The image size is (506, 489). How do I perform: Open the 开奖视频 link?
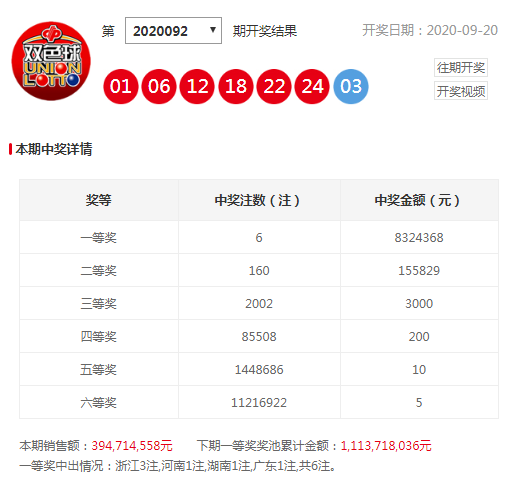[x=461, y=91]
